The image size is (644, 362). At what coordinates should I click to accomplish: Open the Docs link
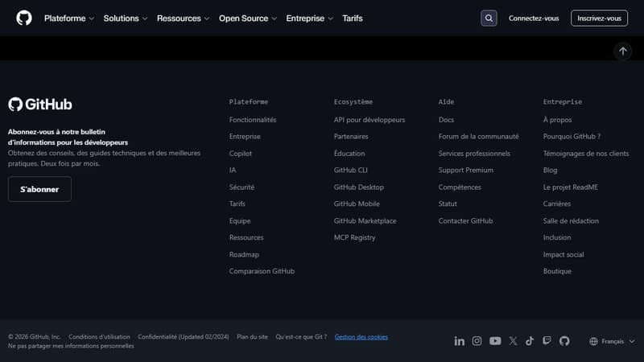446,120
